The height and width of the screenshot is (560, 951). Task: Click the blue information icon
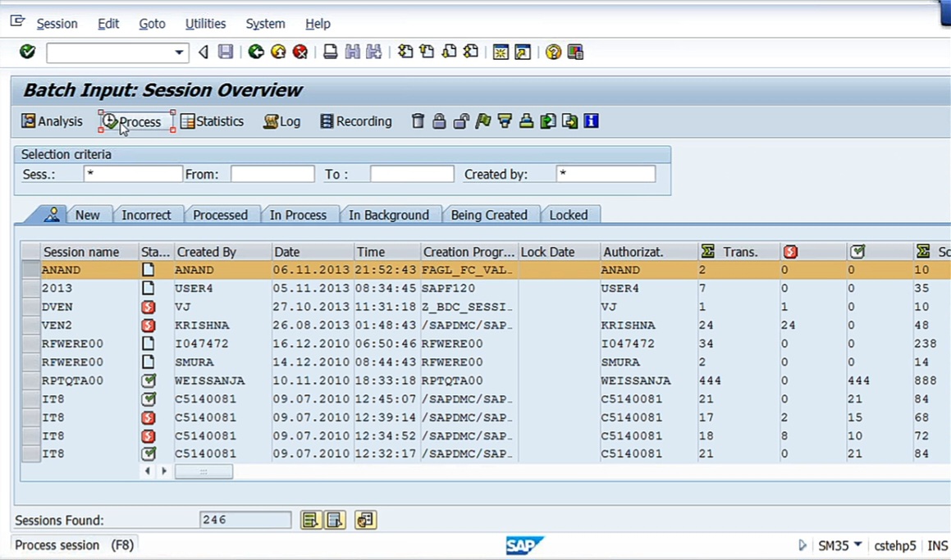click(592, 121)
